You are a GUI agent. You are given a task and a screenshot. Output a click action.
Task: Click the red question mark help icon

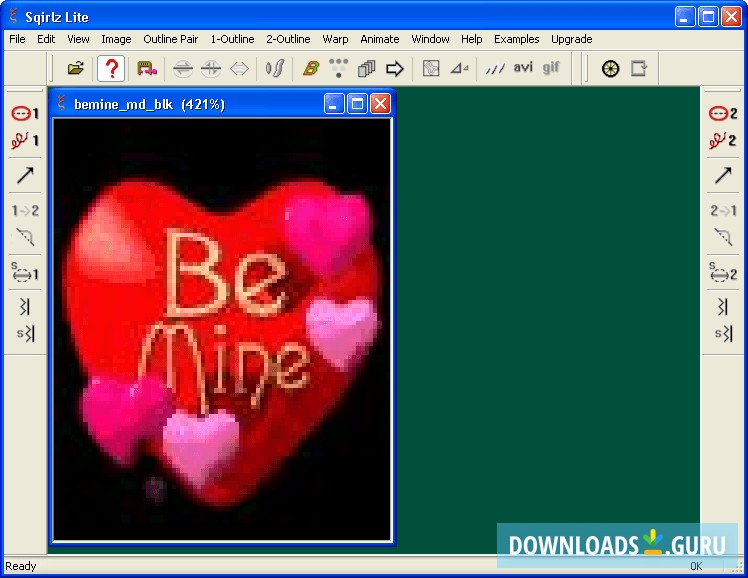pyautogui.click(x=111, y=69)
